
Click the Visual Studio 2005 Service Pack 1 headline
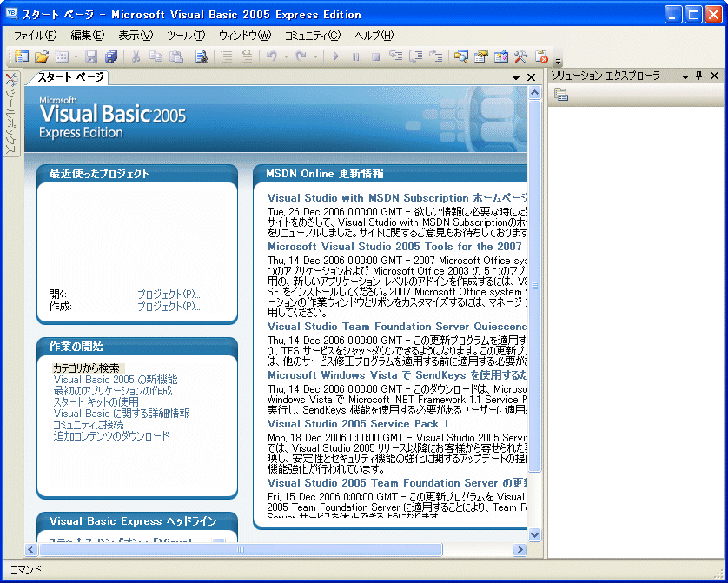[x=358, y=424]
